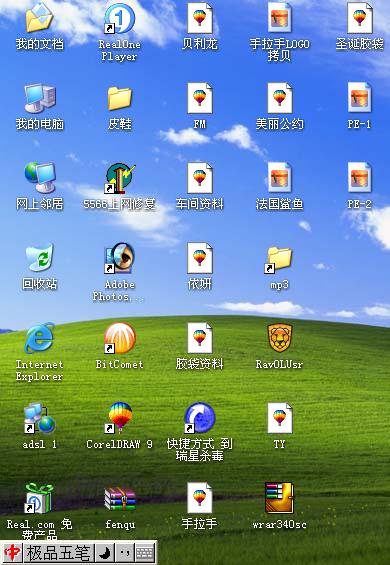This screenshot has height=565, width=390.
Task: Click the 5566上网修复 shortcut icon
Action: click(x=120, y=178)
